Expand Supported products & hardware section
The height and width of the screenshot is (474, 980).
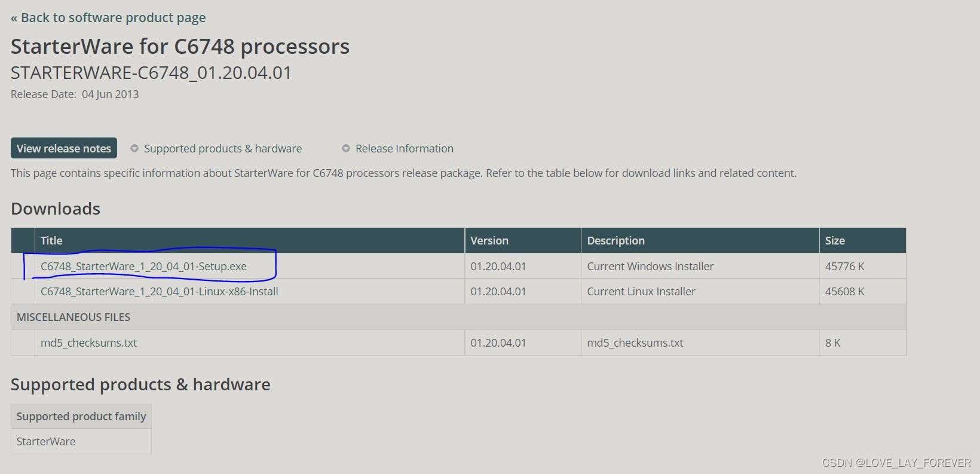[223, 148]
